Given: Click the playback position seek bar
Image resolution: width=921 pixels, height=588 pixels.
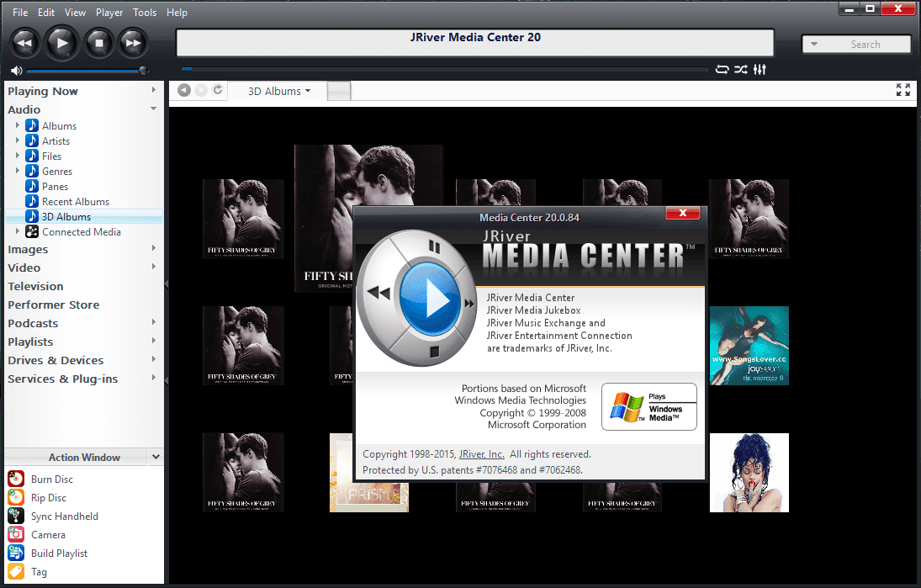Looking at the screenshot, I should click(445, 69).
